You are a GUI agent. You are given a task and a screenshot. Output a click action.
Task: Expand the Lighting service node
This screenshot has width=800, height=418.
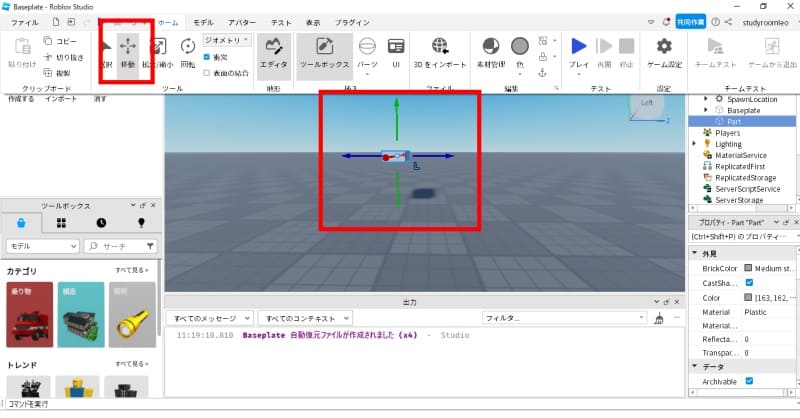(694, 144)
